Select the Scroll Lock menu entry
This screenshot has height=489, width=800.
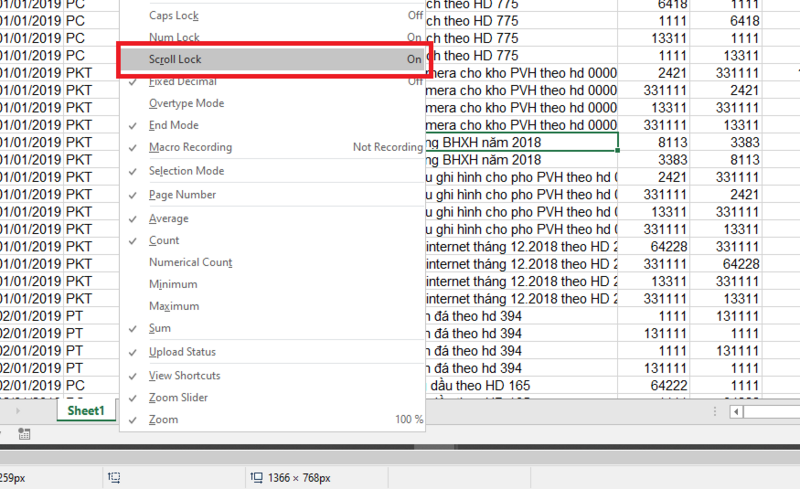[x=272, y=59]
